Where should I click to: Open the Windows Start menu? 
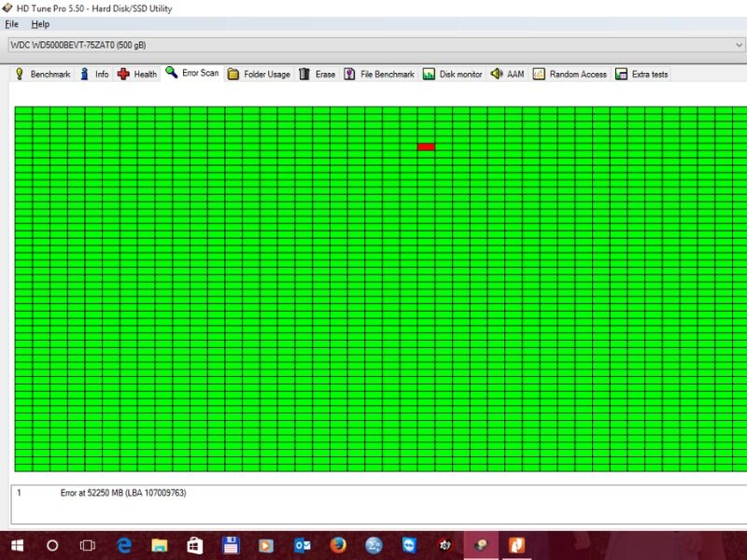(x=17, y=545)
